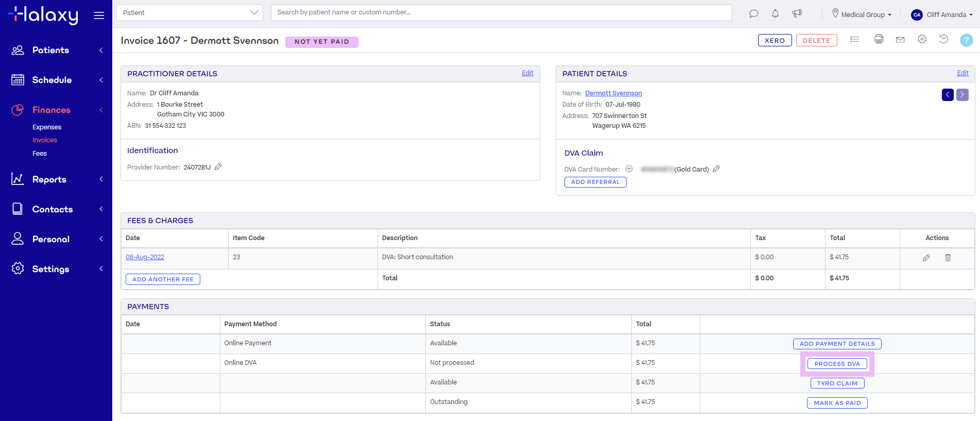Add a DVA card number plus icon
Viewport: 980px width, 421px height.
(x=629, y=169)
